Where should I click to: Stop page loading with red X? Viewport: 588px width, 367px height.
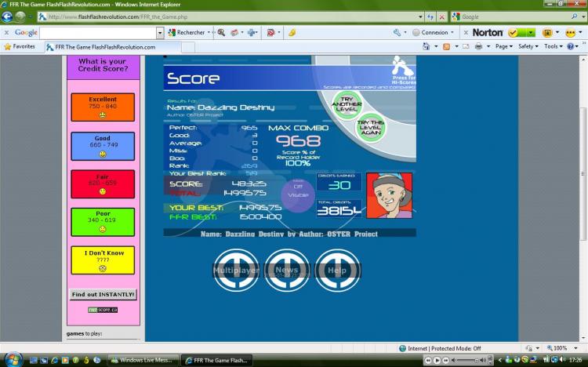tap(441, 17)
